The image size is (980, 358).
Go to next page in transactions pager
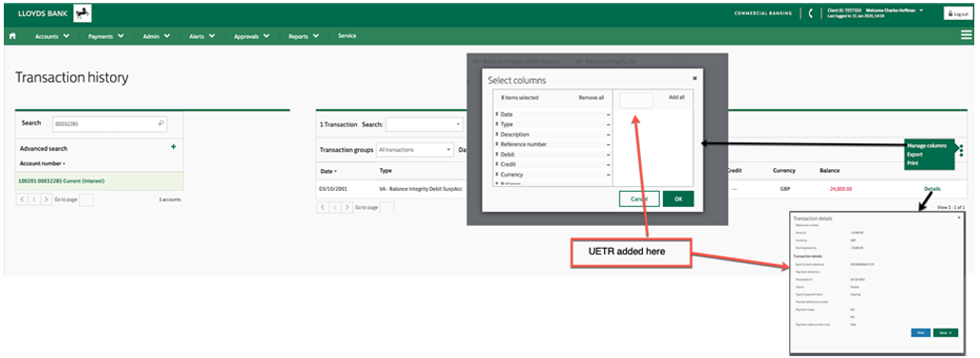click(x=347, y=207)
